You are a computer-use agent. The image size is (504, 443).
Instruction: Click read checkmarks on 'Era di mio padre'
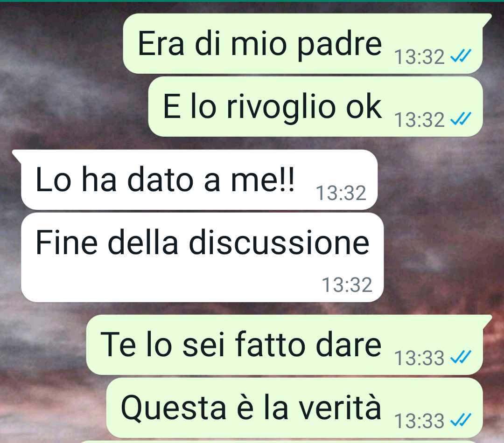coord(461,55)
